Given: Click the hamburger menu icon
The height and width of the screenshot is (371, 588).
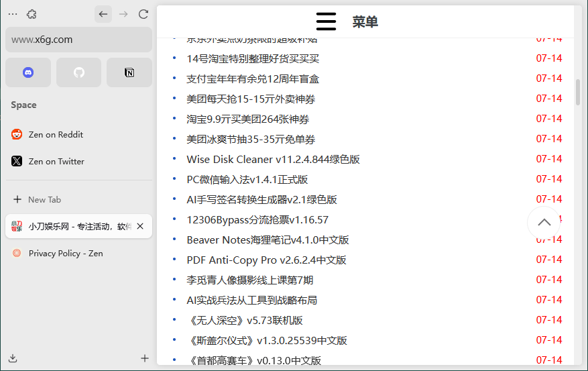Looking at the screenshot, I should (x=326, y=21).
